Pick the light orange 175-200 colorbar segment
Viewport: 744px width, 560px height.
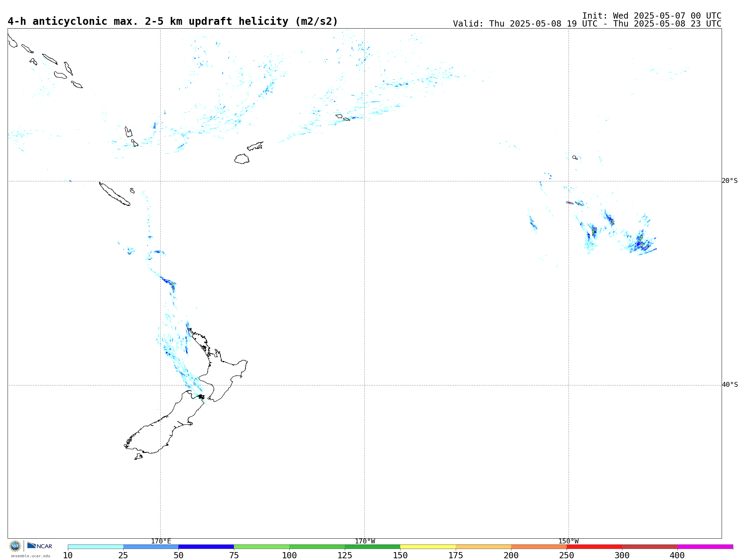[483, 547]
